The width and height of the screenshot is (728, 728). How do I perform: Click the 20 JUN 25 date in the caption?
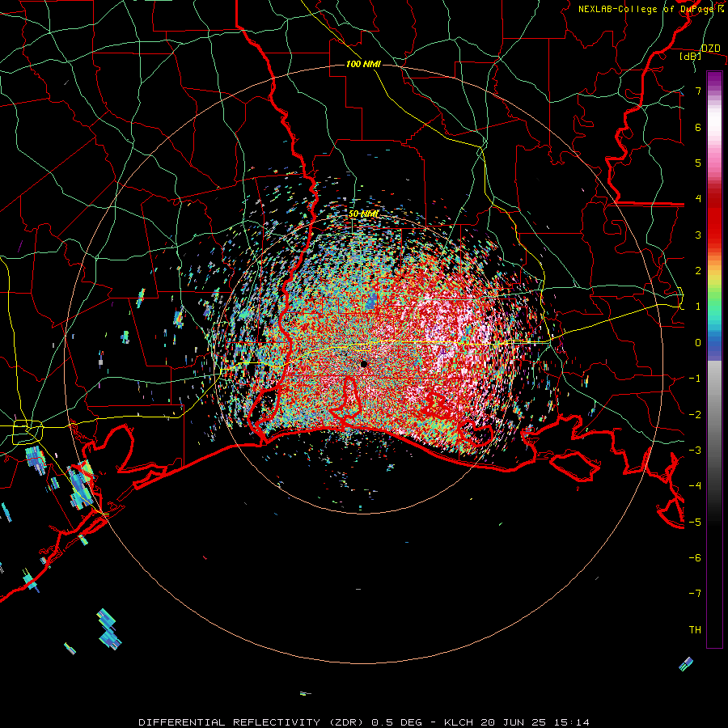click(x=515, y=722)
